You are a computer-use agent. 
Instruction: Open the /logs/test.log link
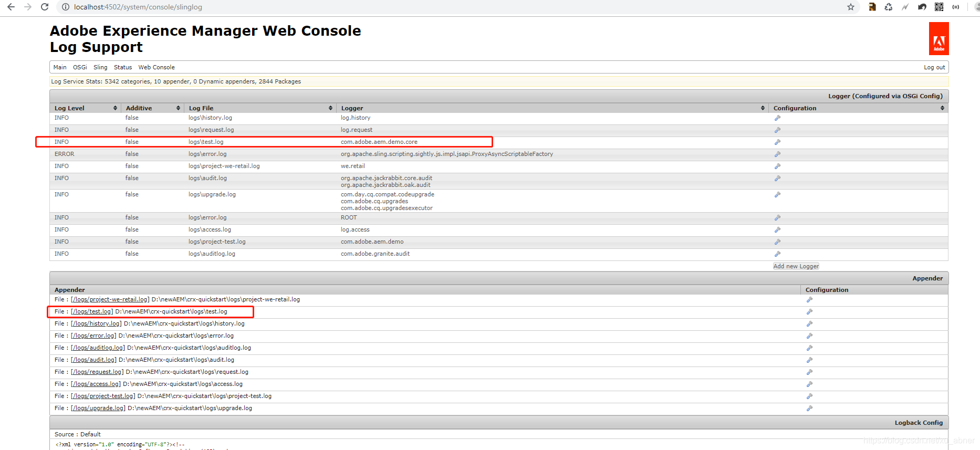92,312
